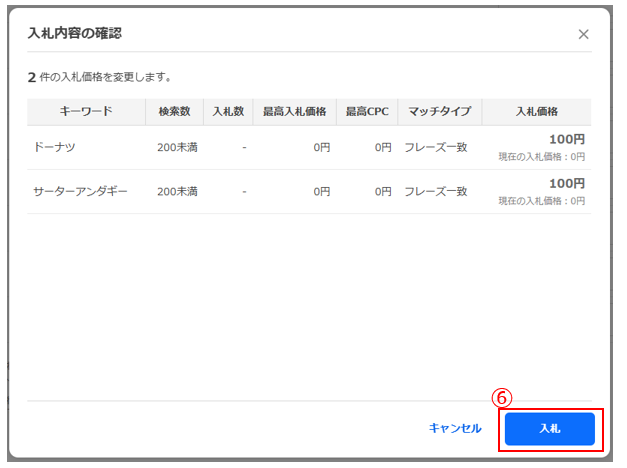Viewport: 627px width, 468px height.
Task: Click the マッチタイプ column header
Action: pyautogui.click(x=439, y=111)
